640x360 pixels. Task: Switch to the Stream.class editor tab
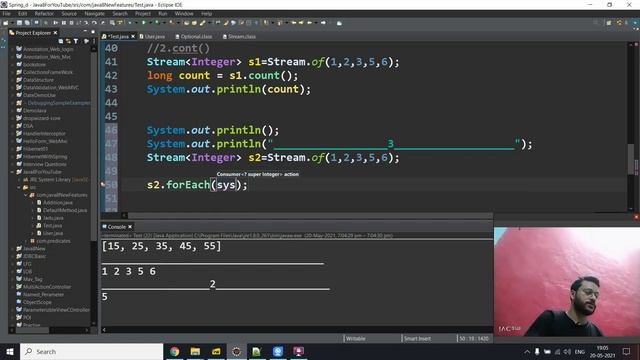(x=239, y=36)
